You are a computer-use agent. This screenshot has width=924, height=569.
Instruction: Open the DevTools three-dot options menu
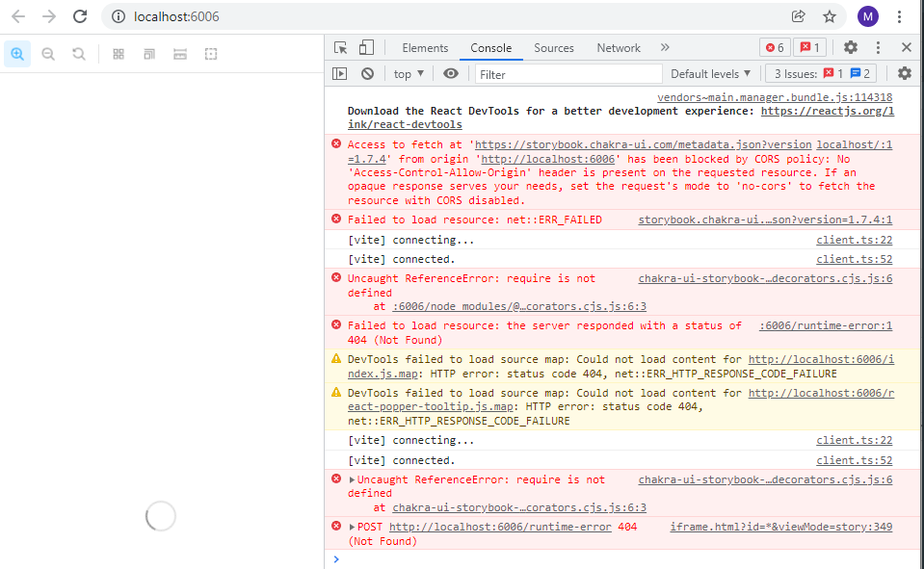click(x=879, y=47)
